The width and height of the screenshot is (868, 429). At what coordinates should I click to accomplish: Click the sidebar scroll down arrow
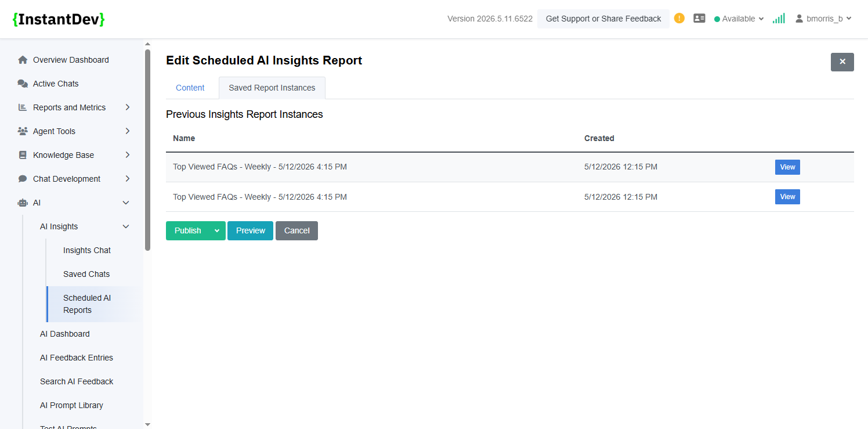click(x=147, y=424)
